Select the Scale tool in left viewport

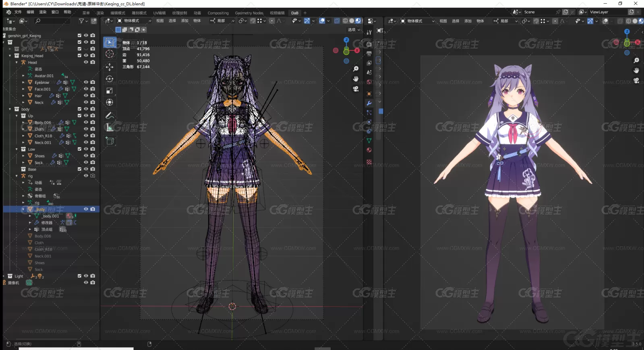[x=110, y=91]
